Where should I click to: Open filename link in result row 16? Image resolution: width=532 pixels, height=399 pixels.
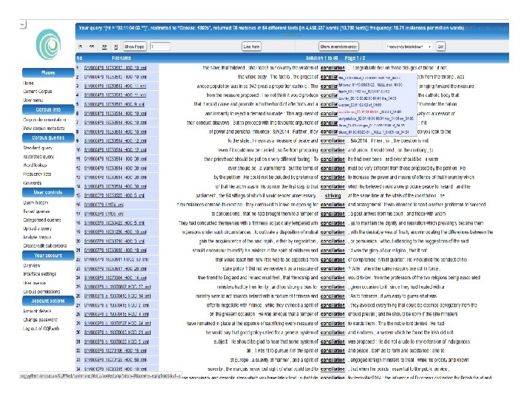pos(104,205)
